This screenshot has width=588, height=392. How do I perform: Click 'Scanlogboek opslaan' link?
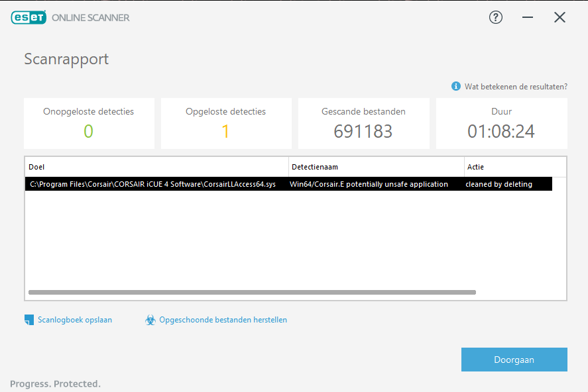click(75, 320)
